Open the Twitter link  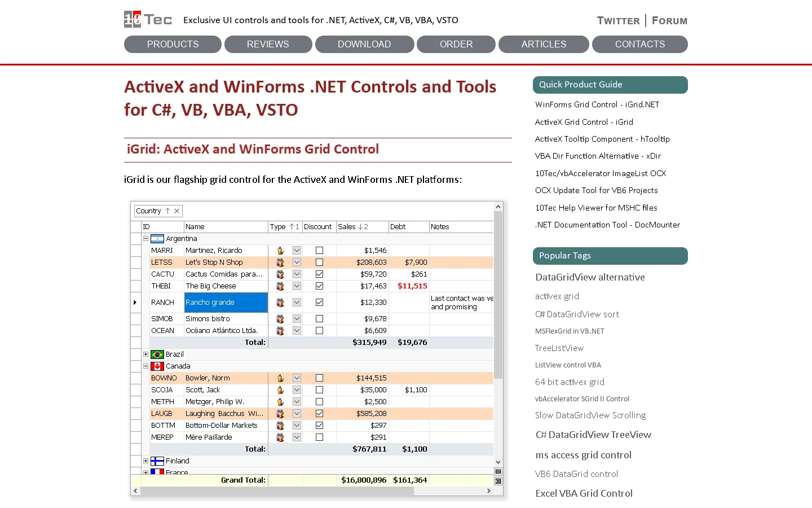(619, 21)
